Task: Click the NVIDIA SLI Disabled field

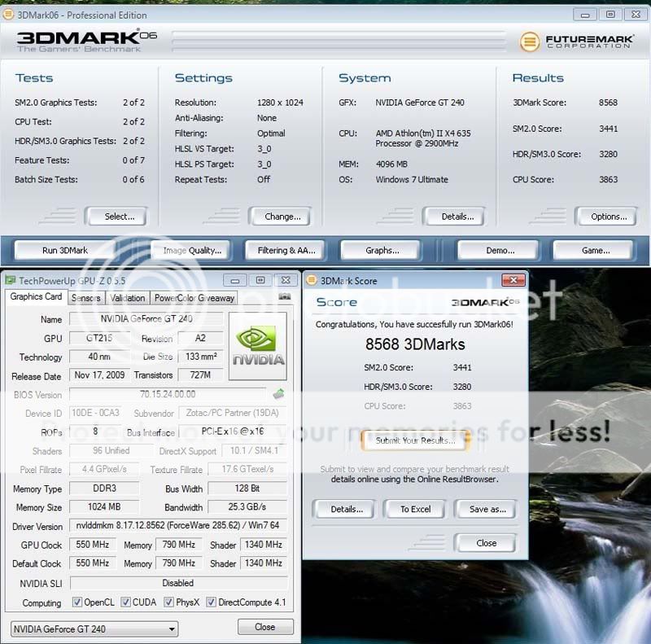Action: (178, 583)
